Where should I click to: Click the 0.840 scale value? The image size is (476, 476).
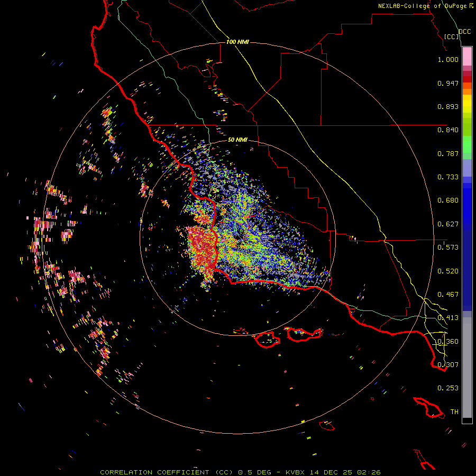click(x=448, y=130)
